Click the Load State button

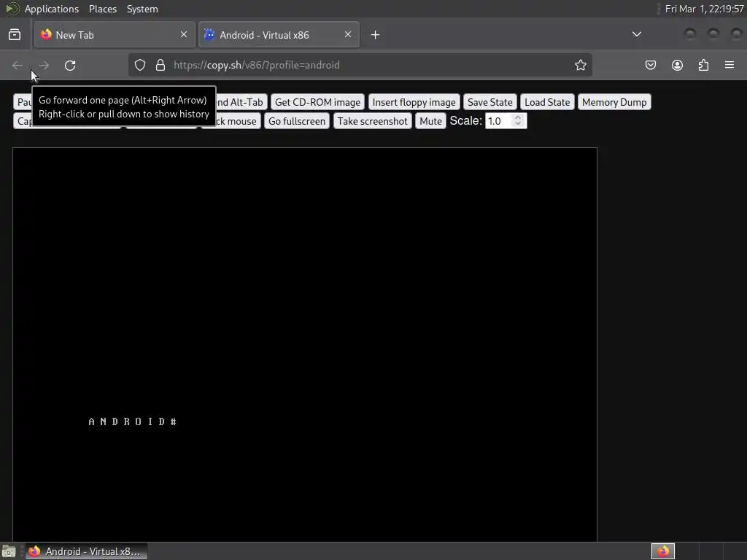(547, 102)
